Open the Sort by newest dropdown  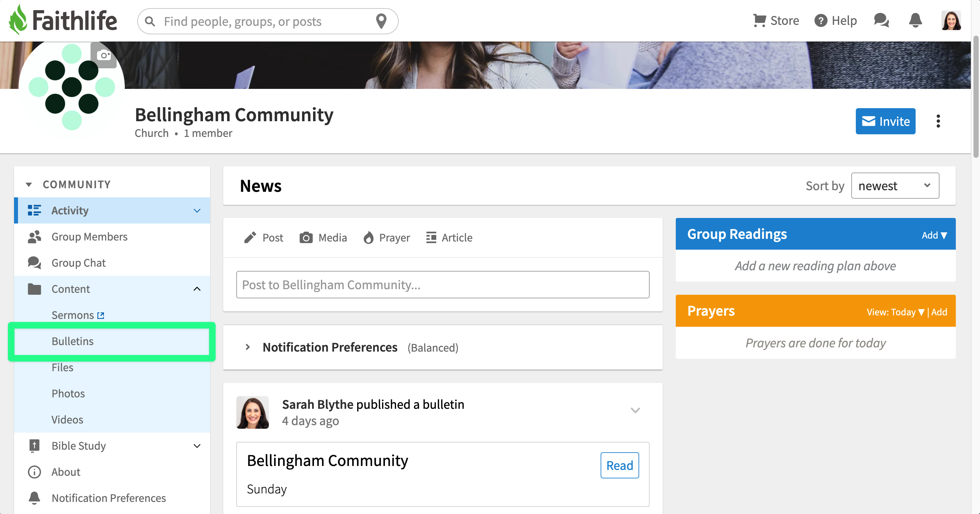point(895,186)
